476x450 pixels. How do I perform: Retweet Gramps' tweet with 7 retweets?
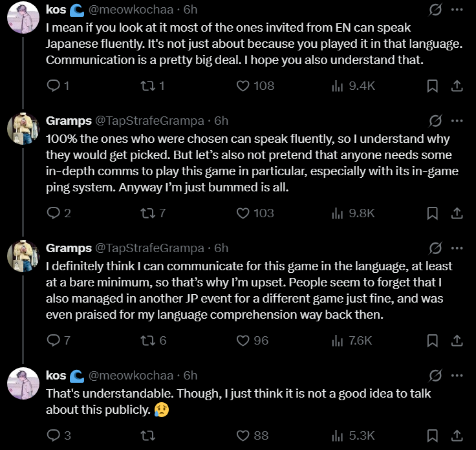153,213
